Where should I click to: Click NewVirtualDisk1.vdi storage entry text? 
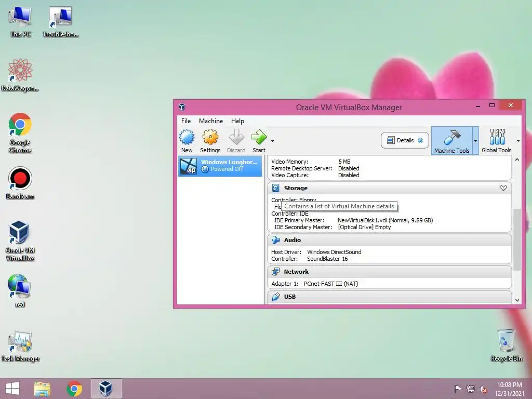click(x=385, y=220)
